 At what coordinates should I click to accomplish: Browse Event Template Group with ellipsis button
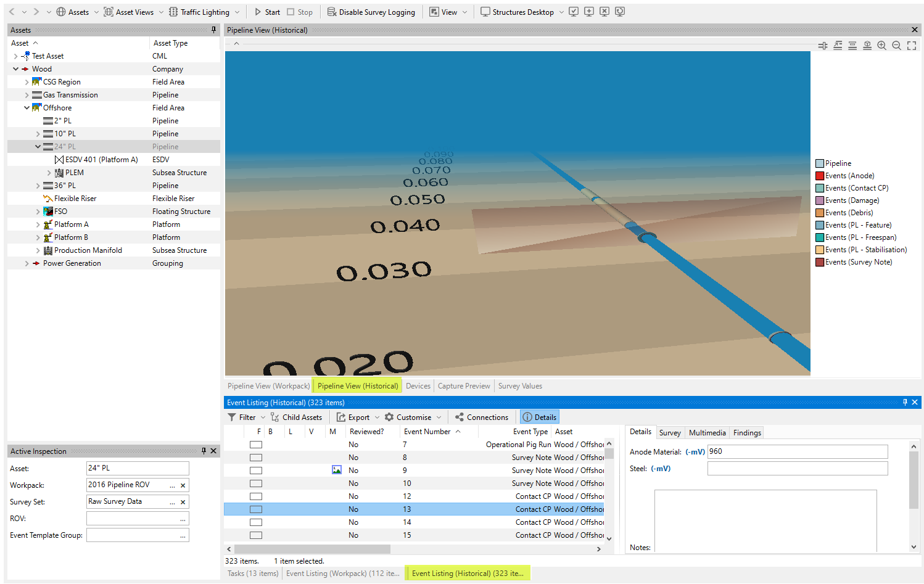tap(183, 536)
